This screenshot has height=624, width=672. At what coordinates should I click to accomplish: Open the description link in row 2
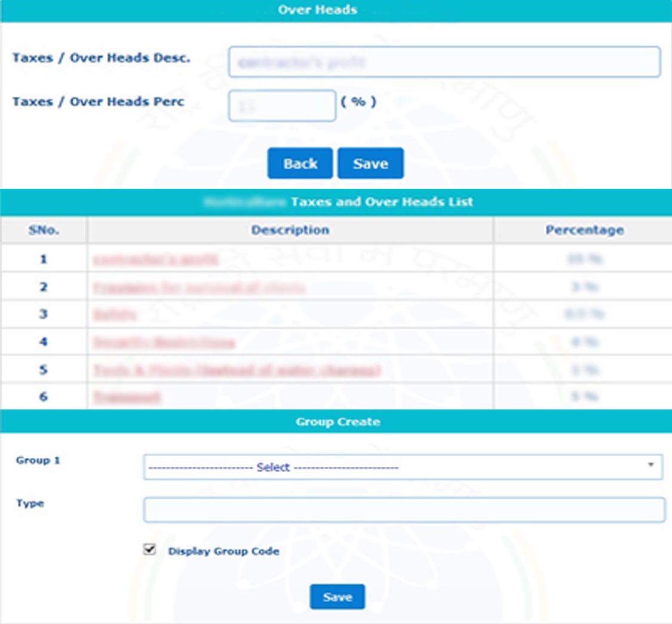[x=199, y=287]
